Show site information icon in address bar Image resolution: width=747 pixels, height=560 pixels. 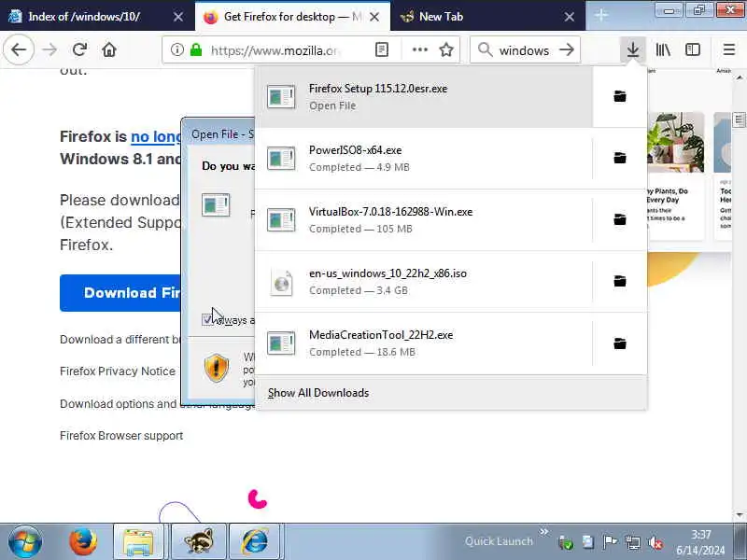(x=176, y=49)
